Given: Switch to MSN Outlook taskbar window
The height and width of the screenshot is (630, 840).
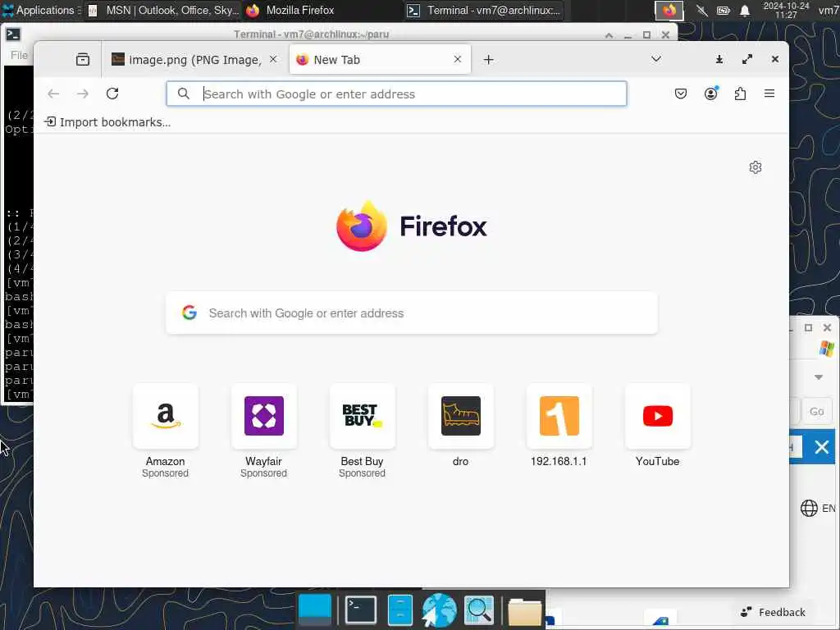Looking at the screenshot, I should [163, 10].
